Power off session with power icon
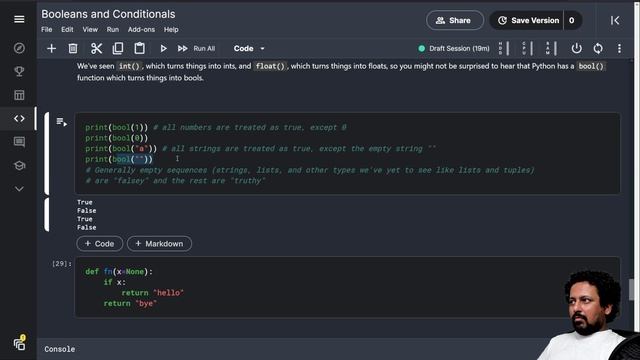Screen dimensions: 640x360 point(576,49)
